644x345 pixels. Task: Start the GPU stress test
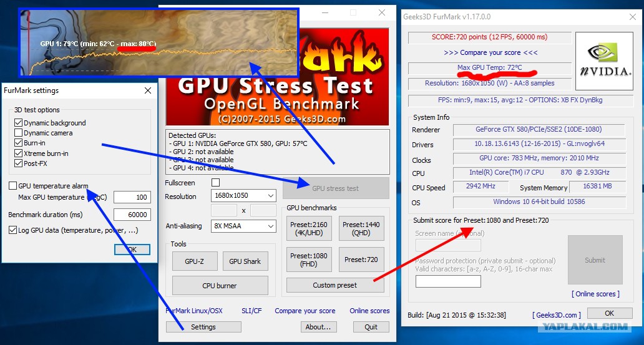point(336,188)
